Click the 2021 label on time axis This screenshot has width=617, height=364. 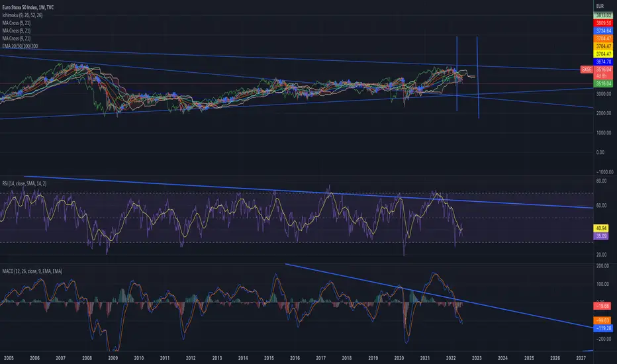(x=425, y=358)
